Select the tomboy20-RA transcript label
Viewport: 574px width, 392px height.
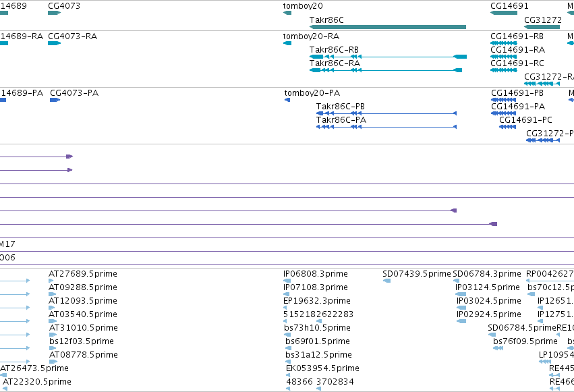tap(311, 36)
